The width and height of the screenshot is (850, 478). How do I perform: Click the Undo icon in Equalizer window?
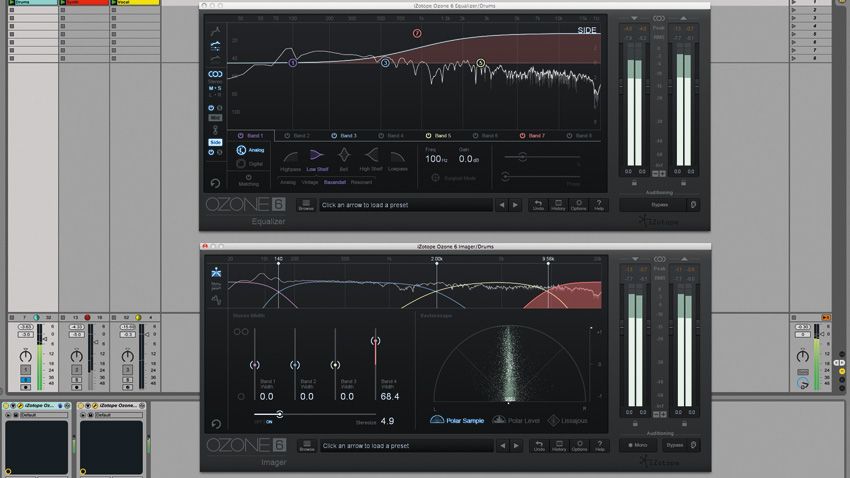(538, 205)
